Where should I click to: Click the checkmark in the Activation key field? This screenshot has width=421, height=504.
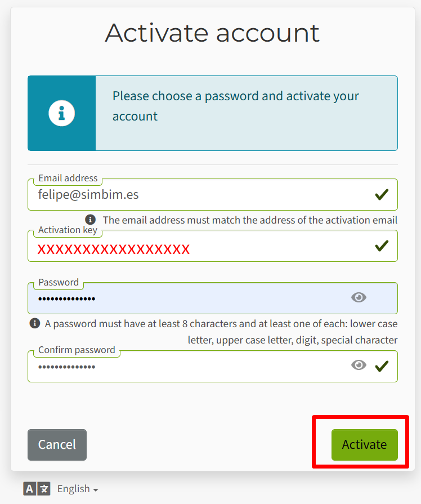click(x=382, y=246)
